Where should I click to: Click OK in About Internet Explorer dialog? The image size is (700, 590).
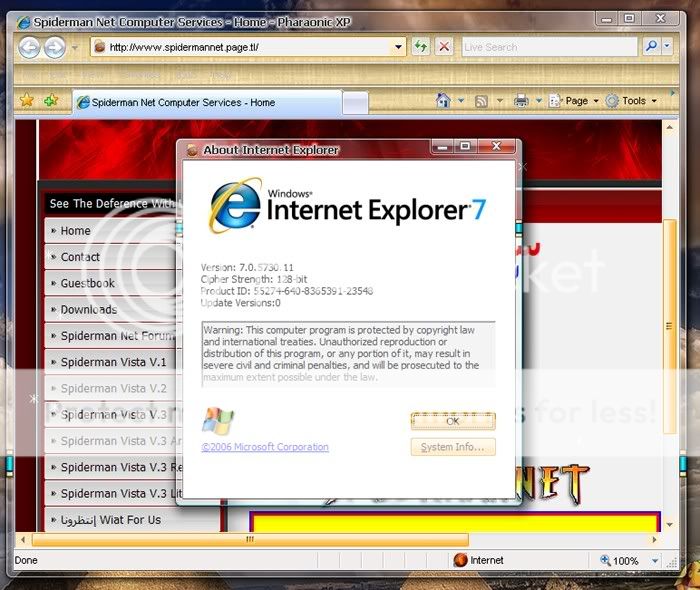(x=453, y=421)
